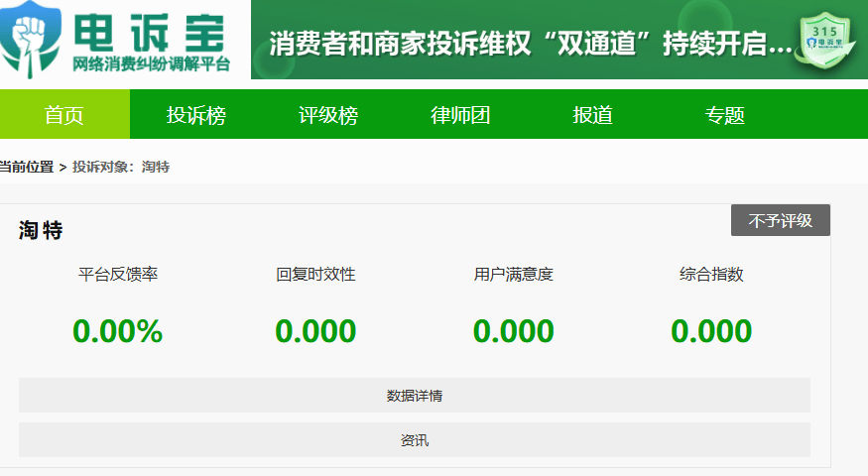The width and height of the screenshot is (868, 476).
Task: Navigate to the 专题 page
Action: tap(724, 115)
